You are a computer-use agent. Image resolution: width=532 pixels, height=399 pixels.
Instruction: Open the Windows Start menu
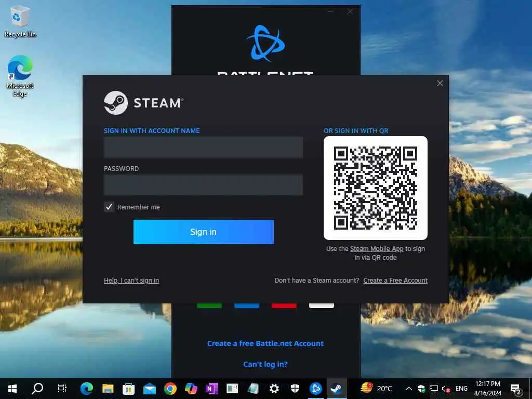[x=12, y=389]
